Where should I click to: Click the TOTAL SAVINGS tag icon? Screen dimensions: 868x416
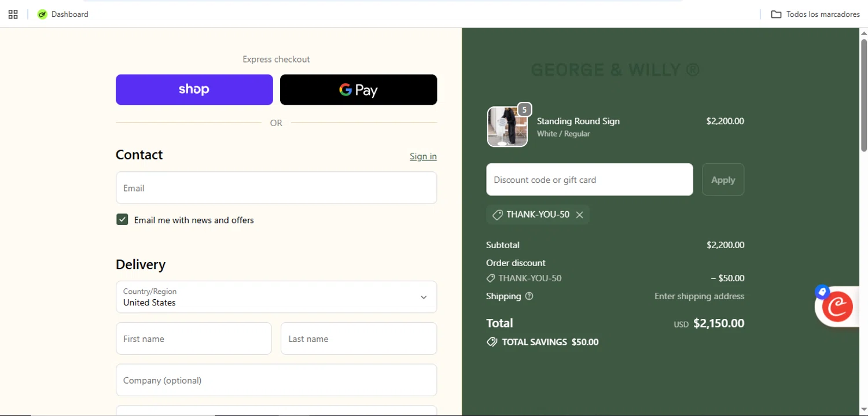point(492,342)
